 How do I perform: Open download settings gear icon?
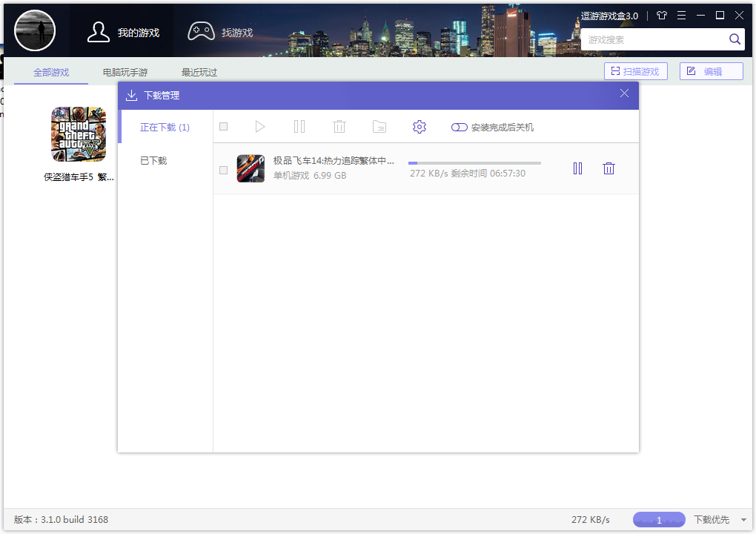[420, 127]
